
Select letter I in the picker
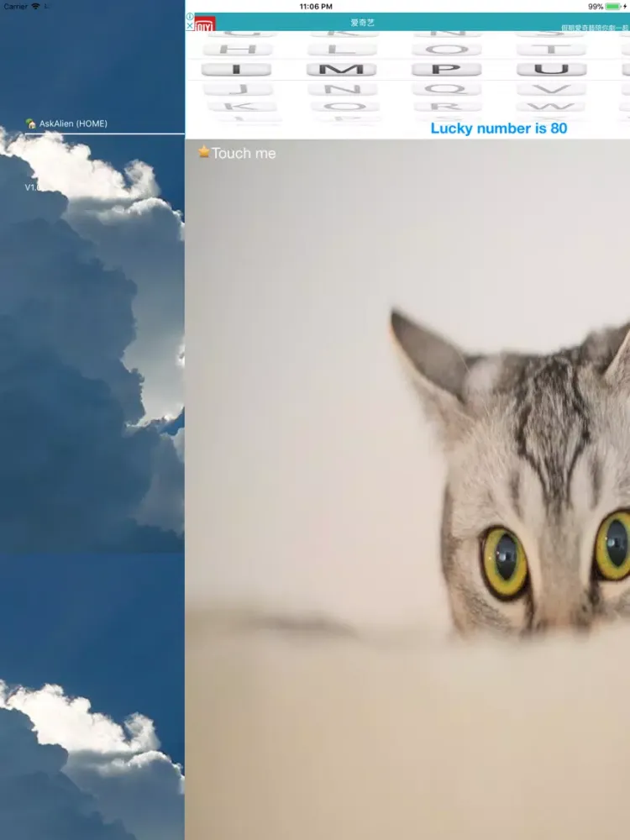(236, 69)
